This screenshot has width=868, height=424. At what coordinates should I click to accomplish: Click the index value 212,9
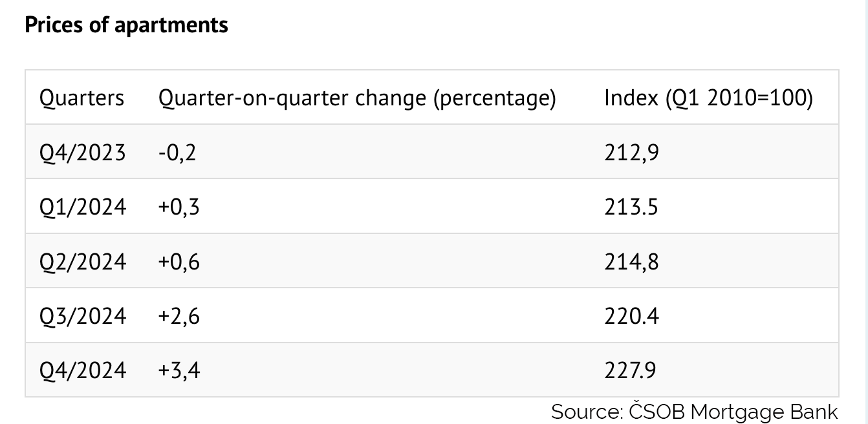[x=631, y=153]
